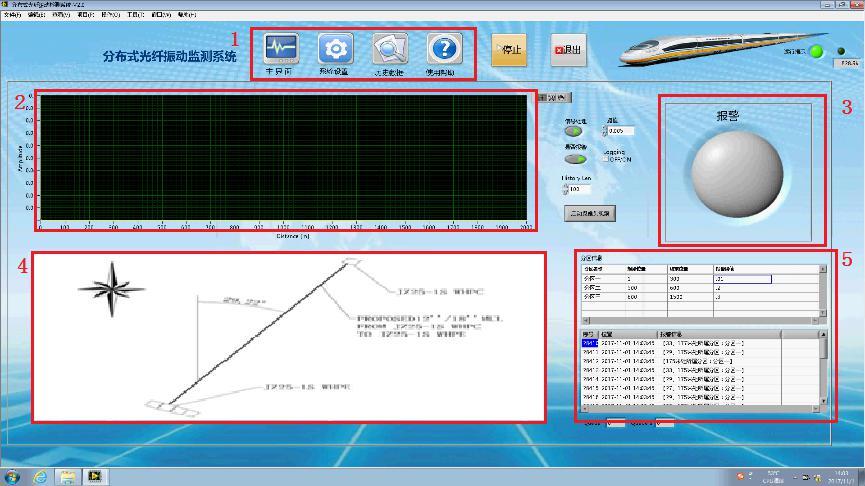Click the yellow Stop button
865x486 pixels.
(x=508, y=50)
